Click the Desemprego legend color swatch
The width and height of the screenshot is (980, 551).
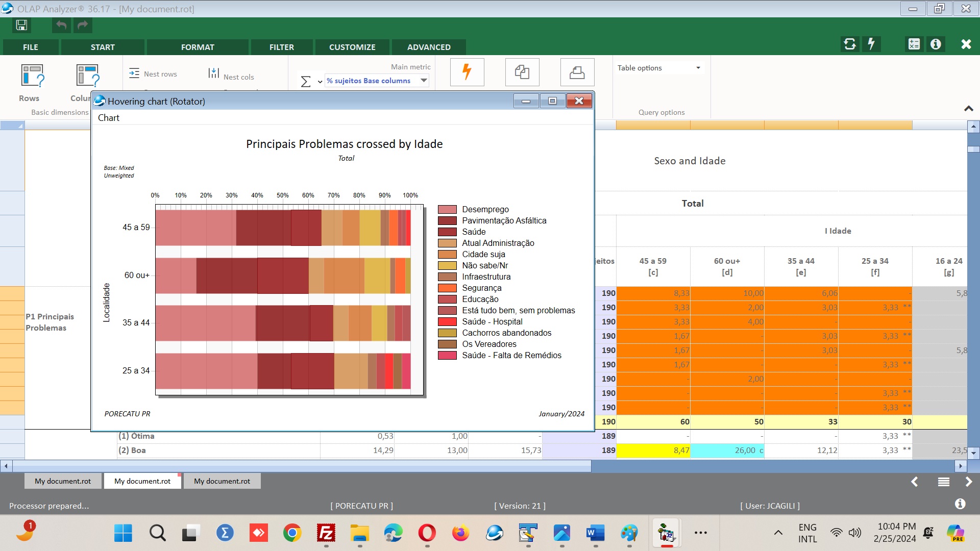(447, 210)
